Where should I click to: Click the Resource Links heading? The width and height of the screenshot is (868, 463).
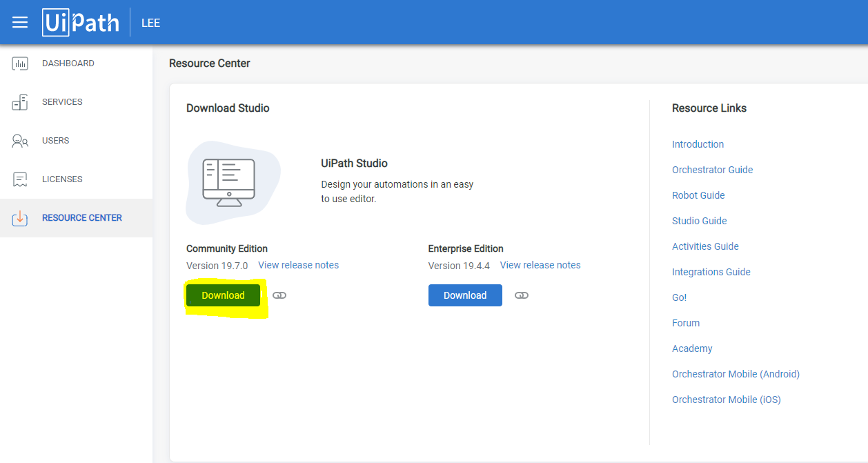click(x=709, y=108)
